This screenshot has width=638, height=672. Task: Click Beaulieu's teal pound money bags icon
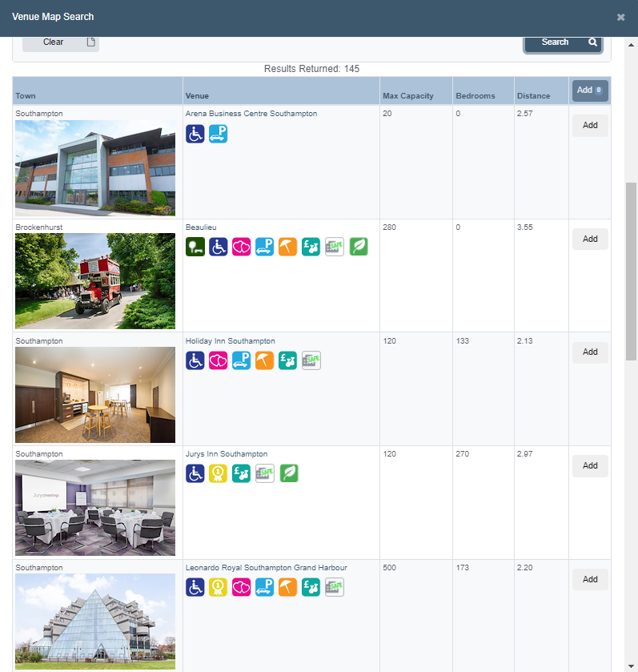(x=311, y=247)
